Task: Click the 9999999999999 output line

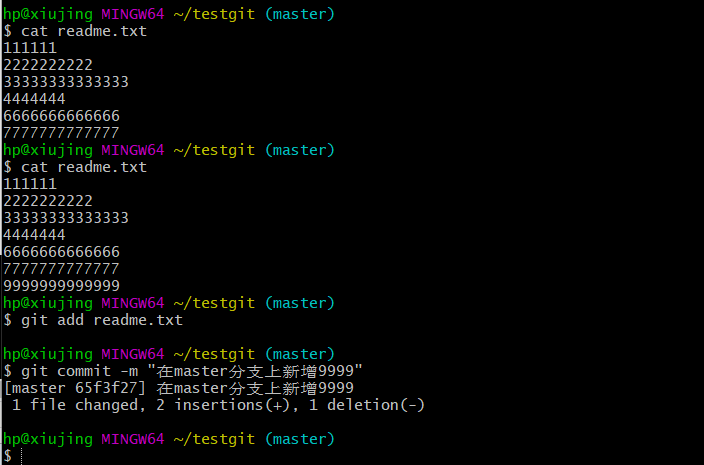Action: pos(62,286)
